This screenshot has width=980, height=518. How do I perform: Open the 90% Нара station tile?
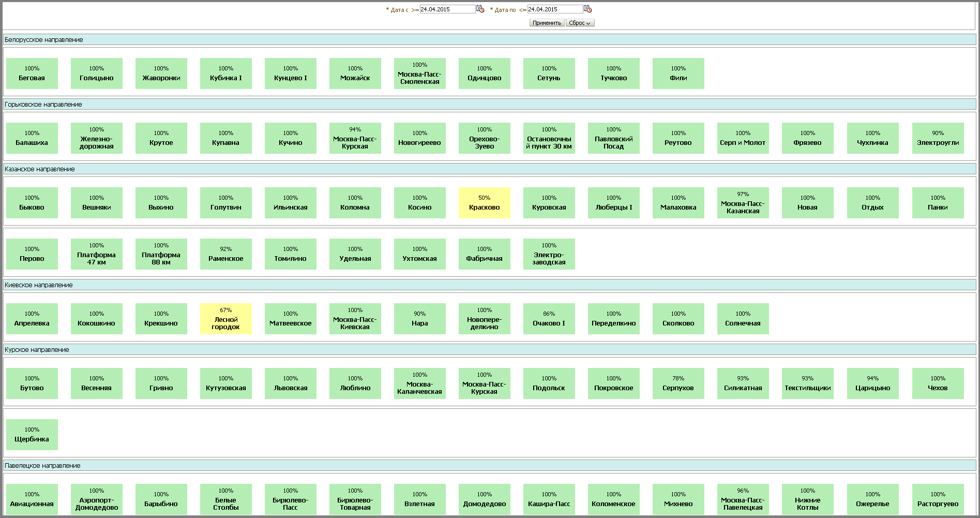point(420,319)
